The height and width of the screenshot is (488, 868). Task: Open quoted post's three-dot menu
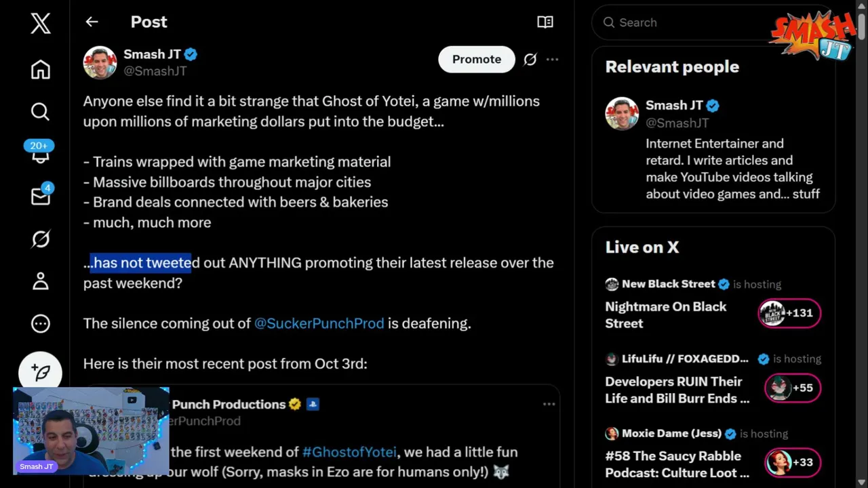tap(549, 404)
